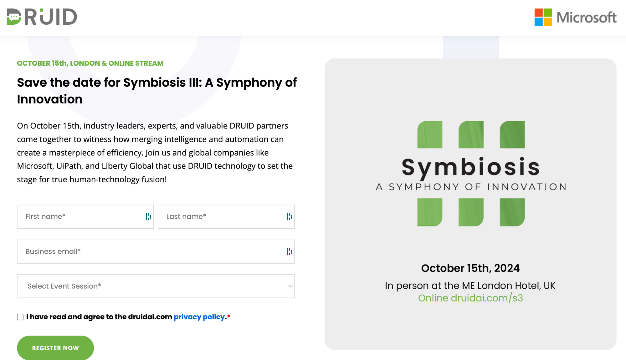The width and height of the screenshot is (626, 364).
Task: Click autofill icon in Business email field
Action: click(x=289, y=252)
